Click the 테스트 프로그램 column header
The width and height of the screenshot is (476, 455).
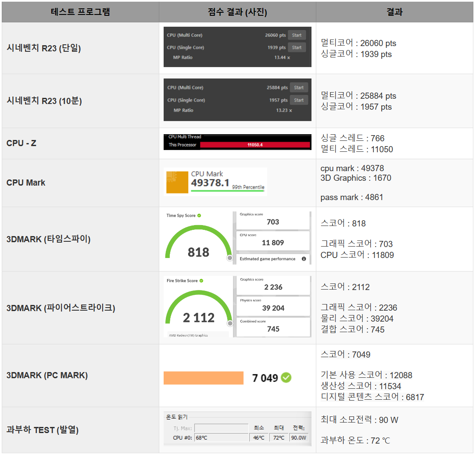(80, 12)
